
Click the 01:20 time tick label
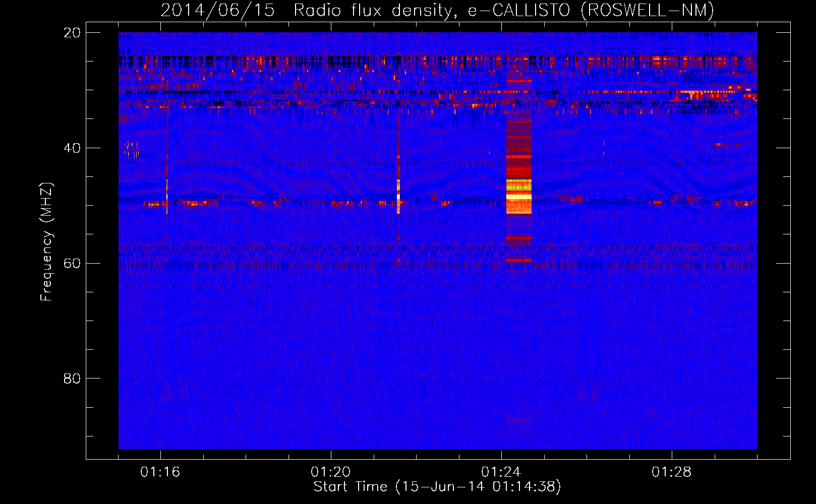pos(330,472)
